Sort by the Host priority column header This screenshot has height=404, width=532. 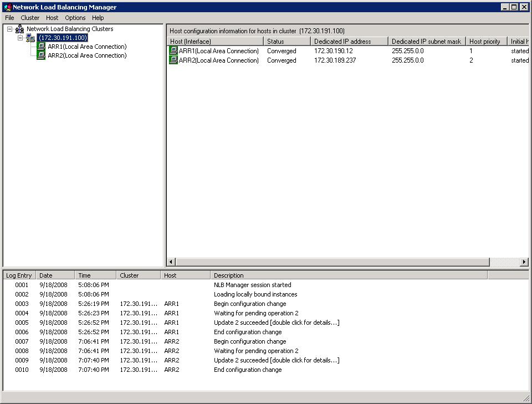pyautogui.click(x=485, y=42)
